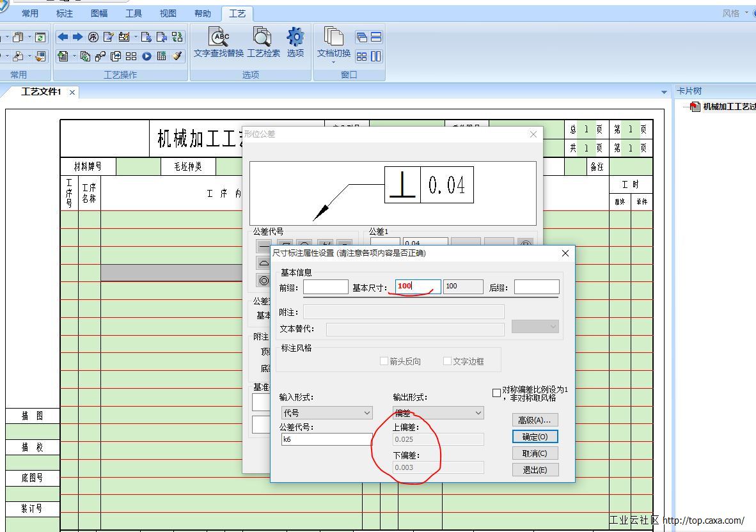Switch to the 视图 ribbon tab
Viewport: 756px width, 532px height.
point(168,13)
